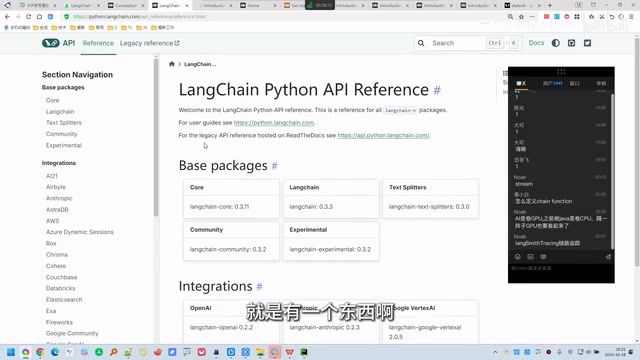Select Experimental in Section Navigation

pos(64,145)
